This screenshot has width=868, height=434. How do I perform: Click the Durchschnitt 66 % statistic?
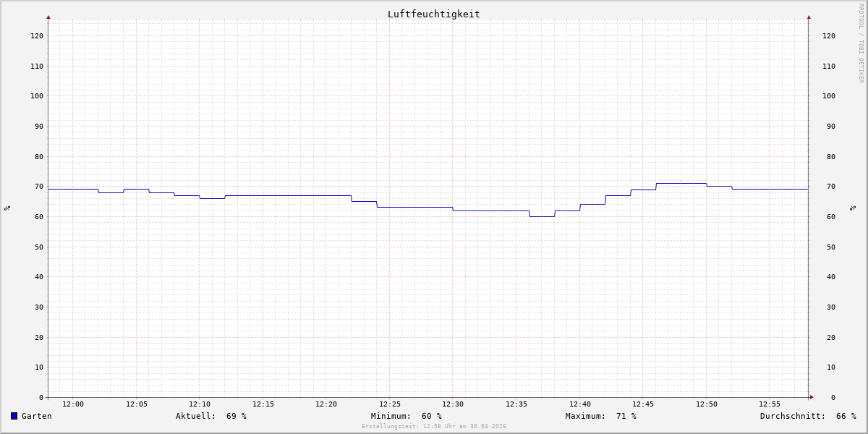pos(808,416)
